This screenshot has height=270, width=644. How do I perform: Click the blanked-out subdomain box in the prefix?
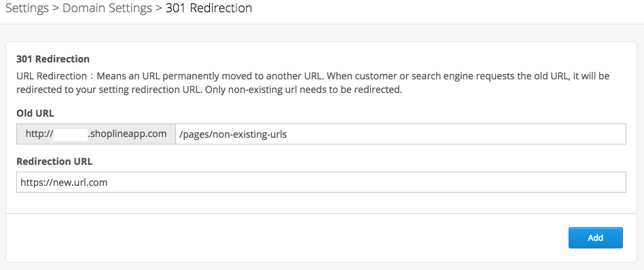coord(71,134)
